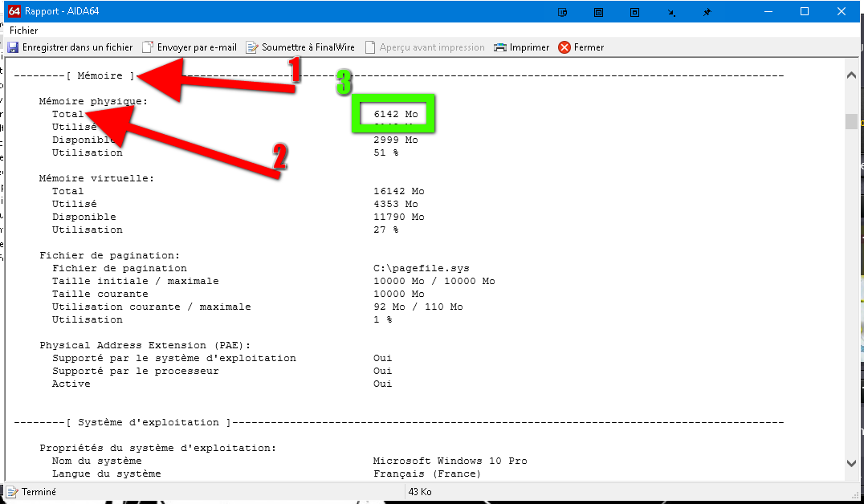Click the Microsoft Windows 10 Pro text
The height and width of the screenshot is (504, 864).
[450, 461]
